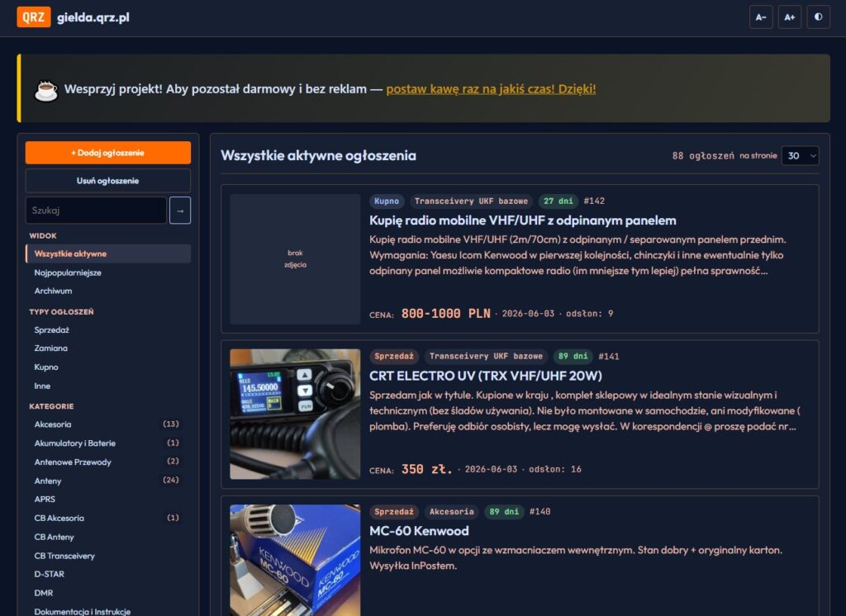Click '27 dni' badge
Viewport: 846px width, 616px height.
[x=558, y=201]
